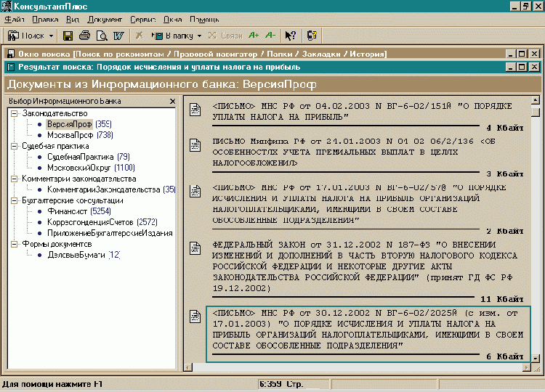The width and height of the screenshot is (545, 392).
Task: Click document icon of Федеральный закон 187-ФЗ
Action: pos(195,248)
